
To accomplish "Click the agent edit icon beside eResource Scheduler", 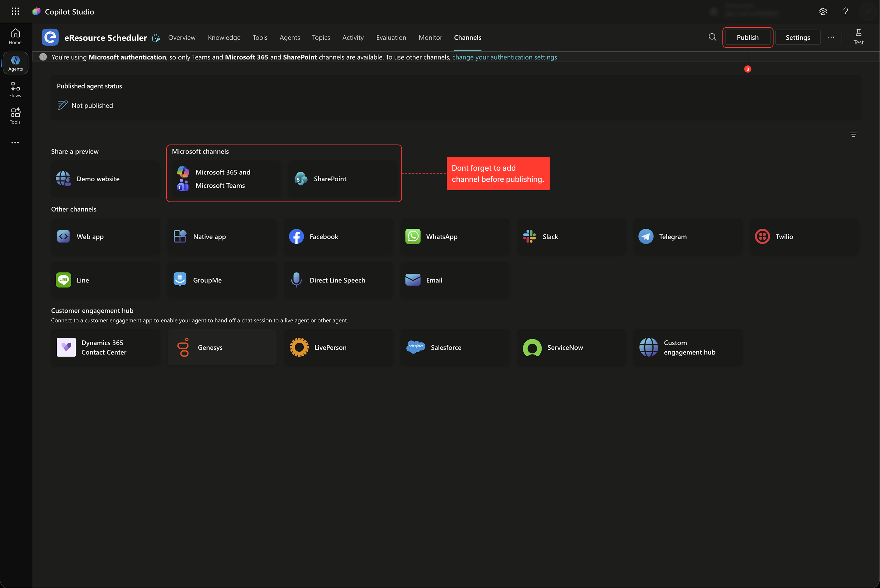I will [156, 38].
